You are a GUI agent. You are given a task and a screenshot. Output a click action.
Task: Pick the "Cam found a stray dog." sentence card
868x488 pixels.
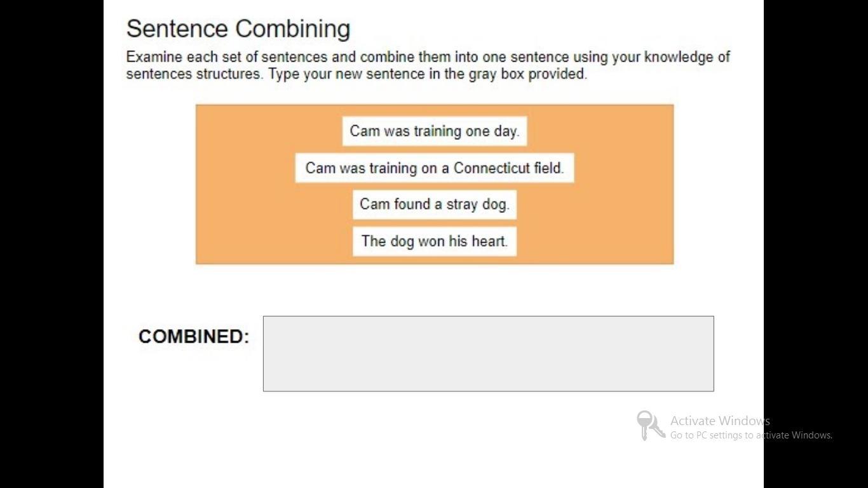[435, 204]
